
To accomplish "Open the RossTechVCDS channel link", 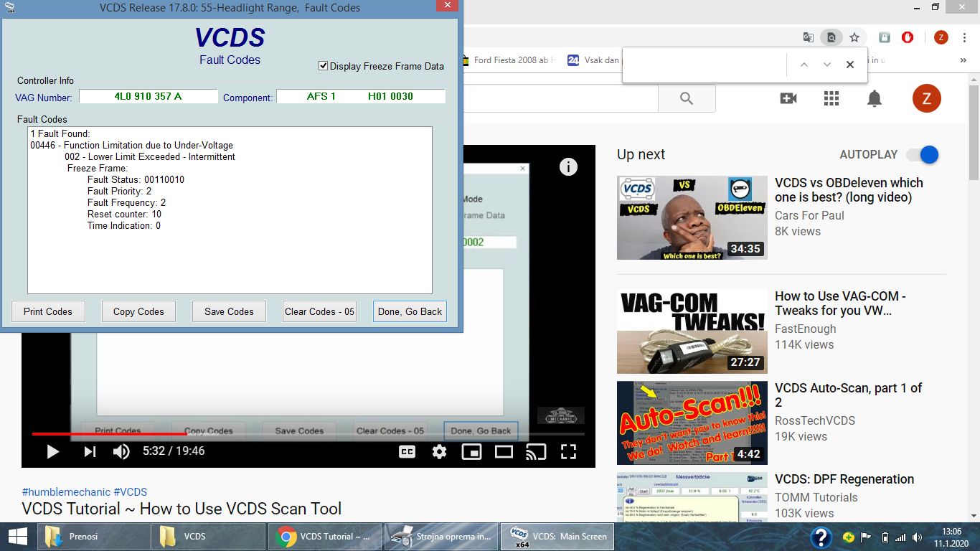I will 815,420.
